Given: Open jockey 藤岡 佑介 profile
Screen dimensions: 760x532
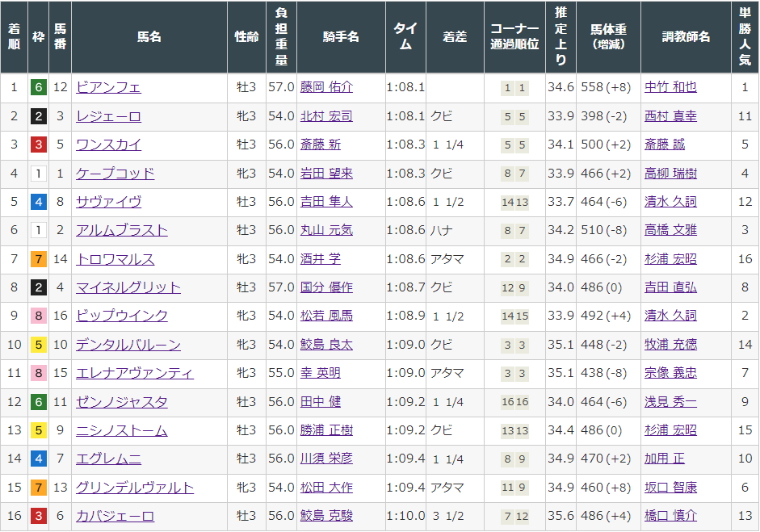Looking at the screenshot, I should [326, 87].
